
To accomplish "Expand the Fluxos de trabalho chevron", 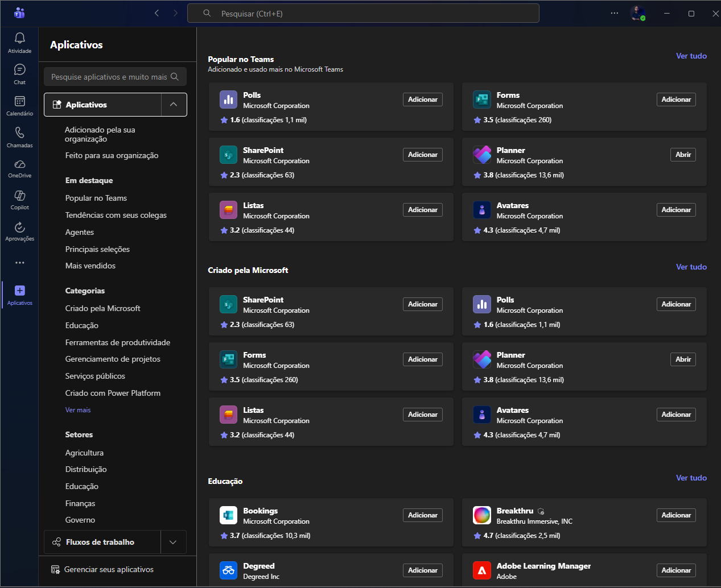I will [173, 543].
